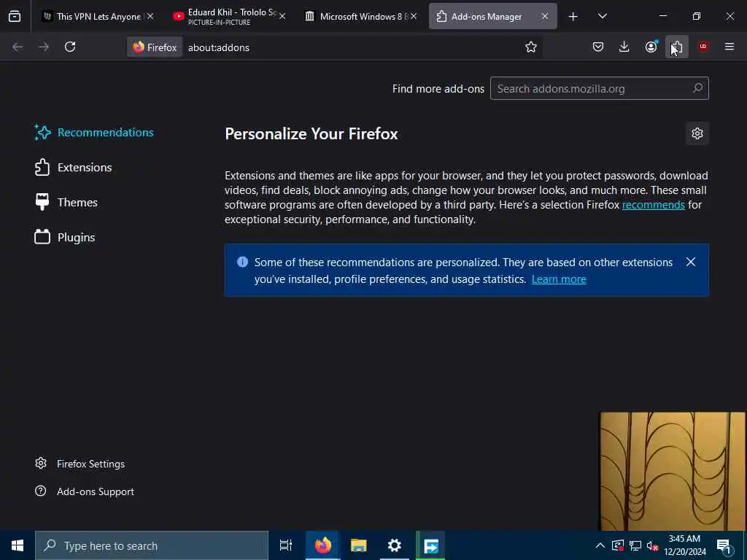
Task: Search addons.mozilla.org input field
Action: pos(600,88)
